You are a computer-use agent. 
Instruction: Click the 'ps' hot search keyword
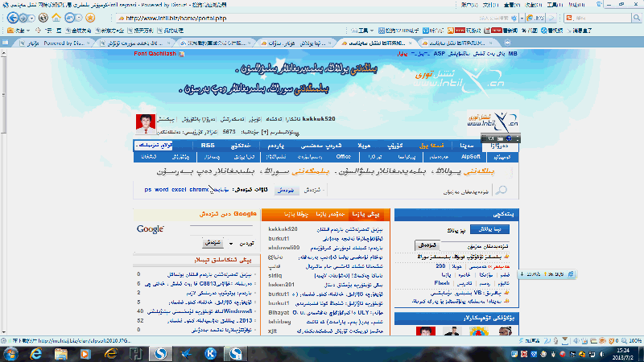pyautogui.click(x=148, y=190)
